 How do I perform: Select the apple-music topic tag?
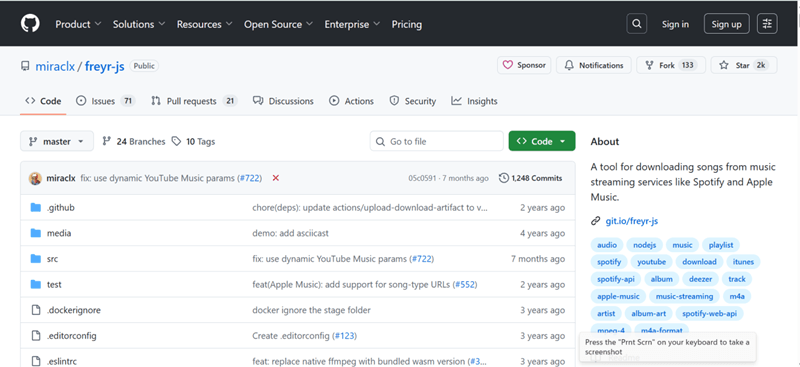618,296
